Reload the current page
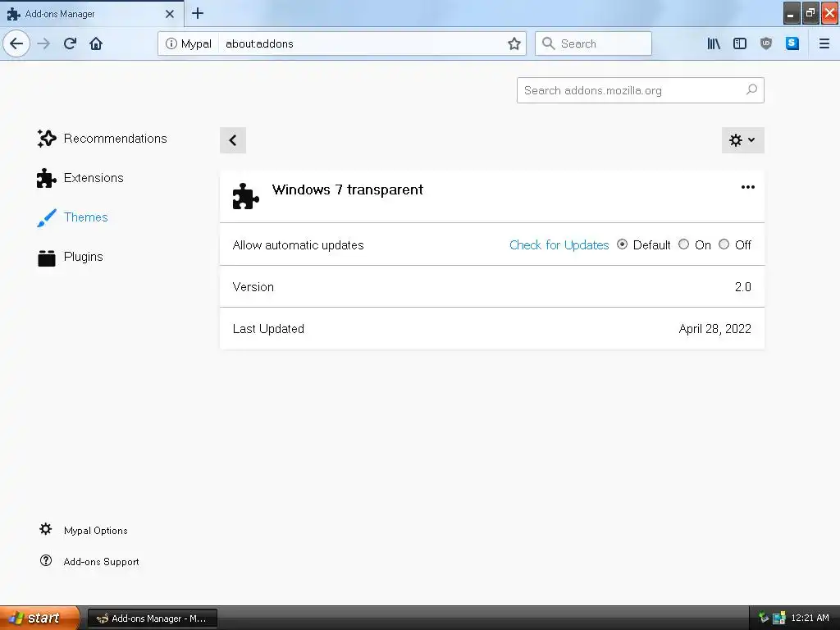The image size is (840, 630). coord(70,43)
